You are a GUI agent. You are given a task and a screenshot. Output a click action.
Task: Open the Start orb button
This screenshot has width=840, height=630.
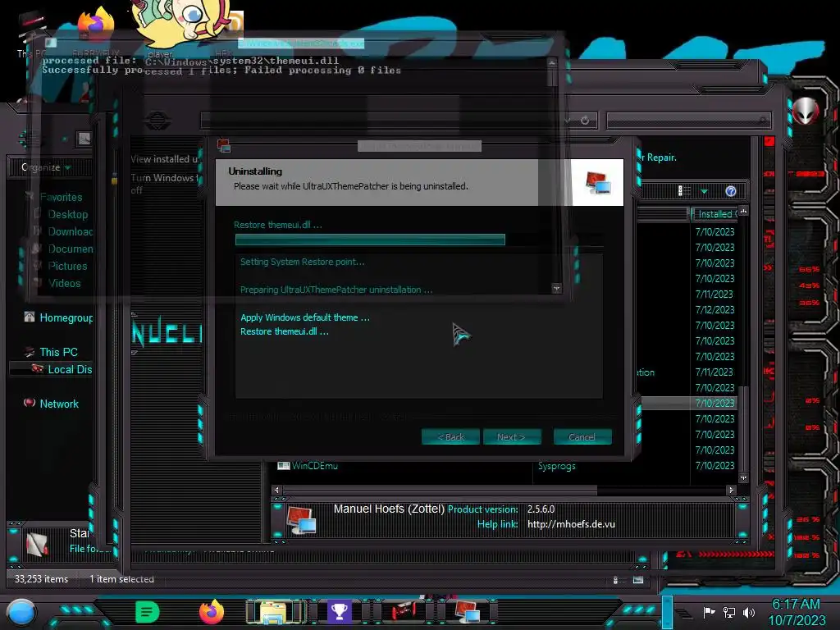(21, 612)
